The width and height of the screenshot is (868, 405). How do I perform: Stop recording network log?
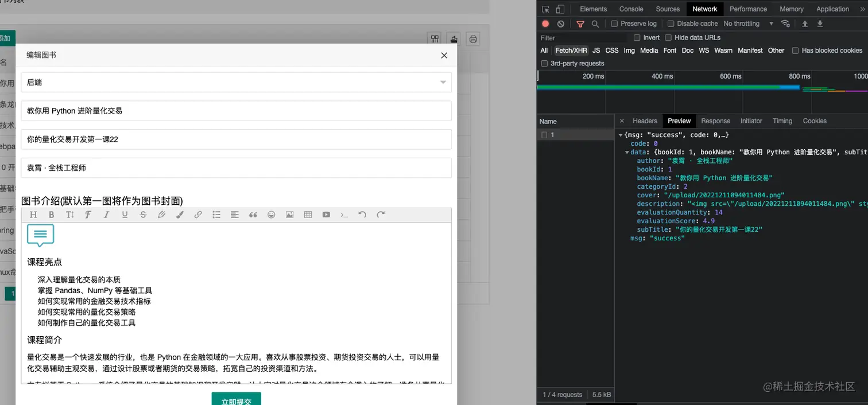tap(545, 24)
